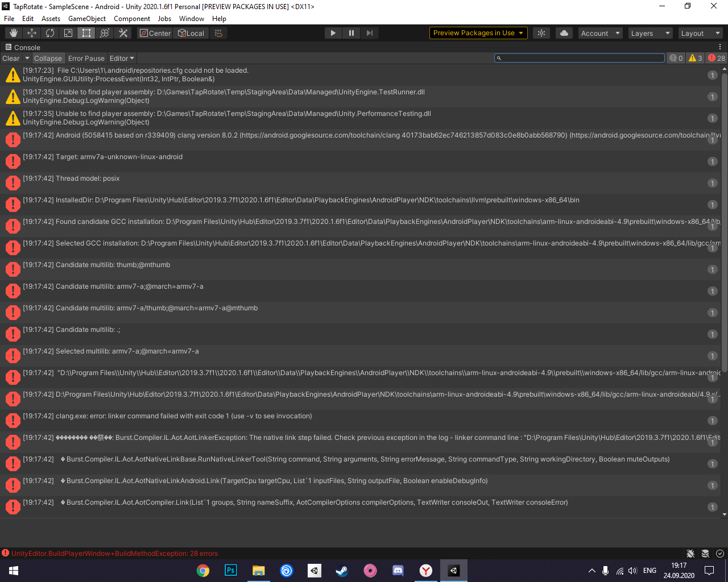This screenshot has width=728, height=582.
Task: Toggle warnings filter showing 3
Action: click(695, 58)
